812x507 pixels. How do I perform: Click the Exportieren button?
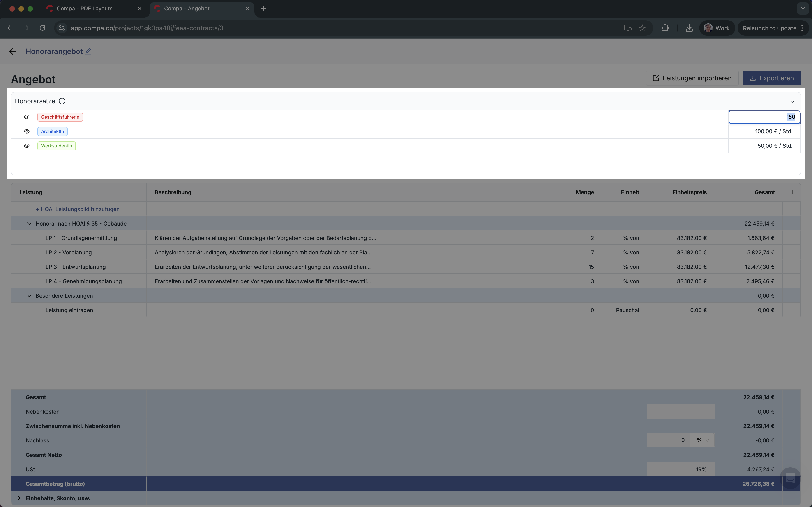(771, 78)
